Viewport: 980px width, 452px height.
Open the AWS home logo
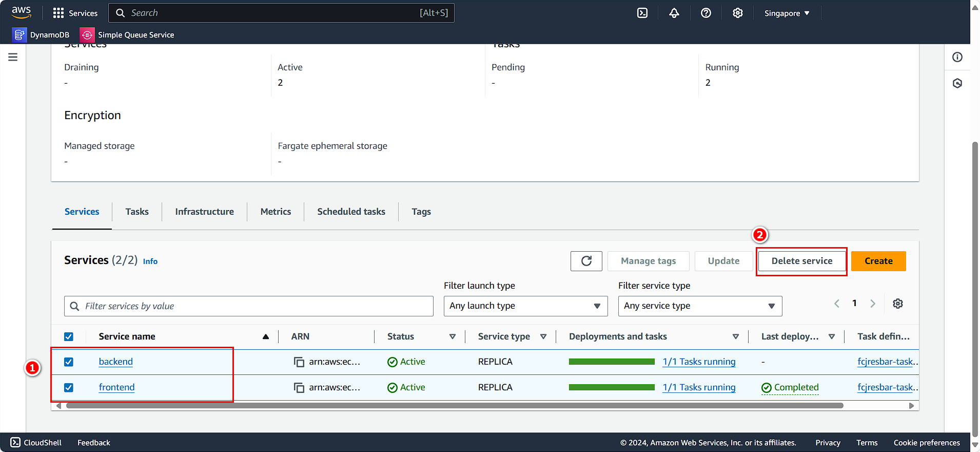click(21, 12)
